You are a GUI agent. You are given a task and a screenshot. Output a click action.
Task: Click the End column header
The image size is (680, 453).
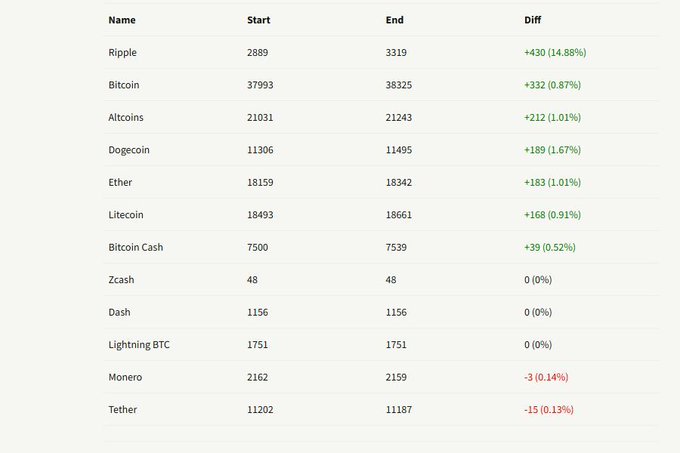click(394, 20)
